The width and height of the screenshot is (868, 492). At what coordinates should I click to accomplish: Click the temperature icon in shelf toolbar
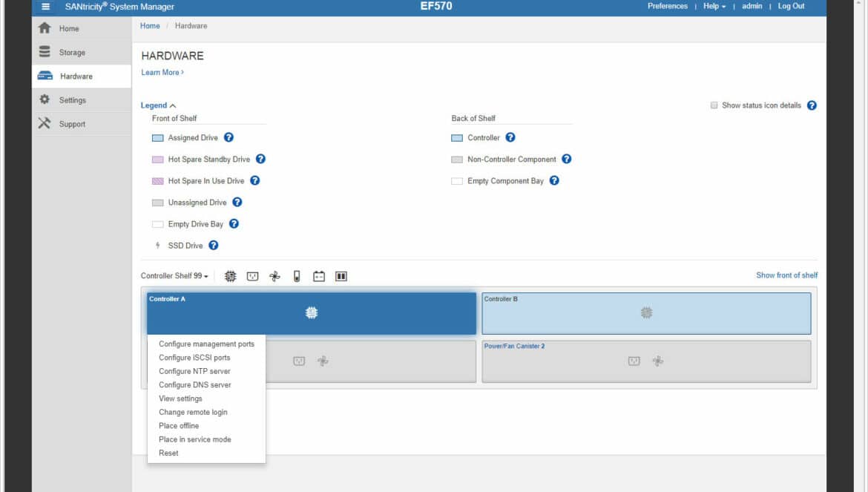297,276
